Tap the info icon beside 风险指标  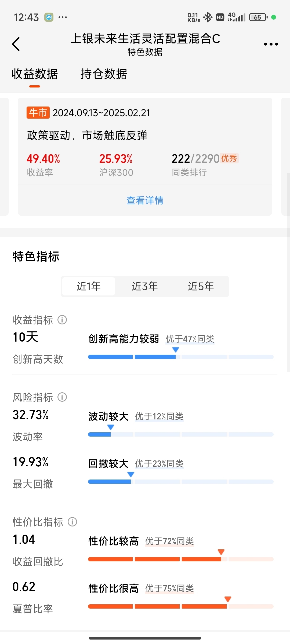tap(62, 397)
